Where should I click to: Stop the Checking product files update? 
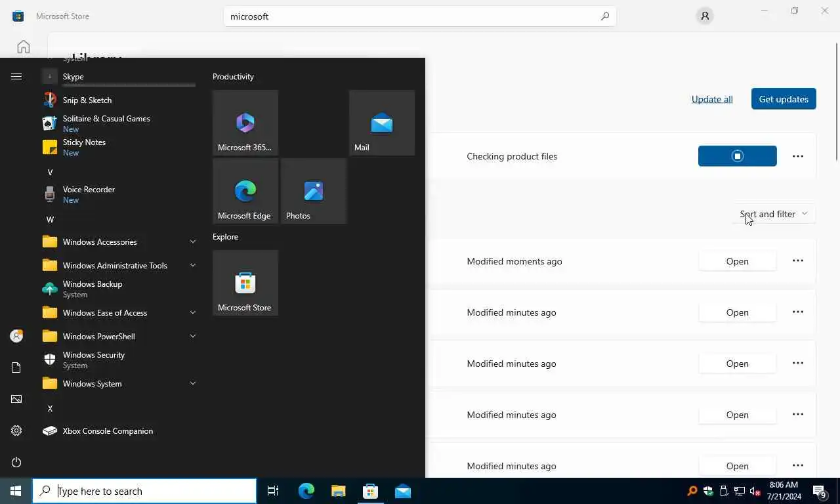738,156
